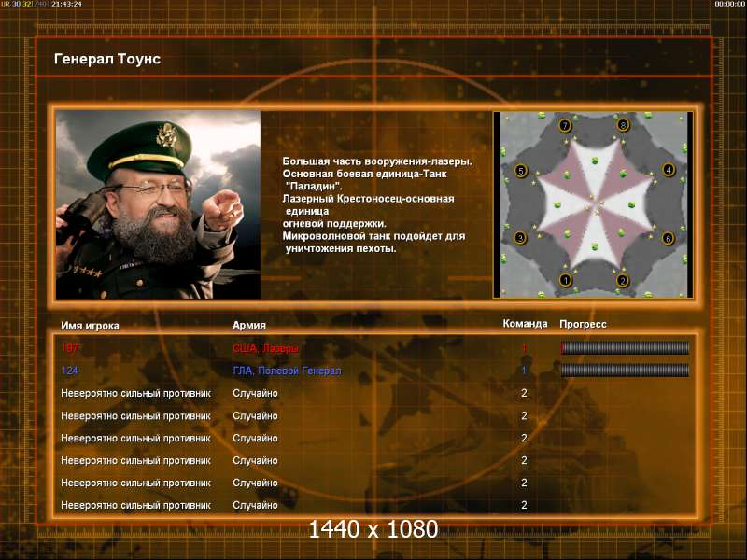Click the army entry "США, Лазеры"
The width and height of the screenshot is (747, 560).
pos(265,348)
